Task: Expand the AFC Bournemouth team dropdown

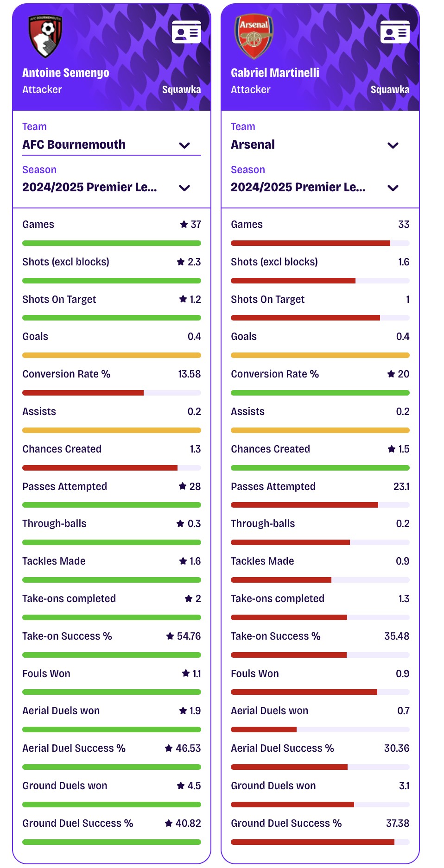Action: point(112,145)
